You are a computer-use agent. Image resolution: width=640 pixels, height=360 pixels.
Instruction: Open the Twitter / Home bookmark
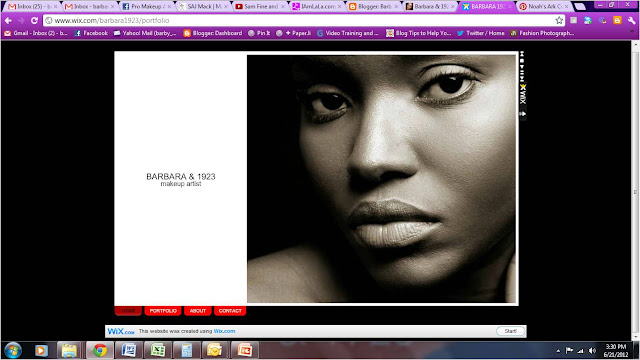481,33
